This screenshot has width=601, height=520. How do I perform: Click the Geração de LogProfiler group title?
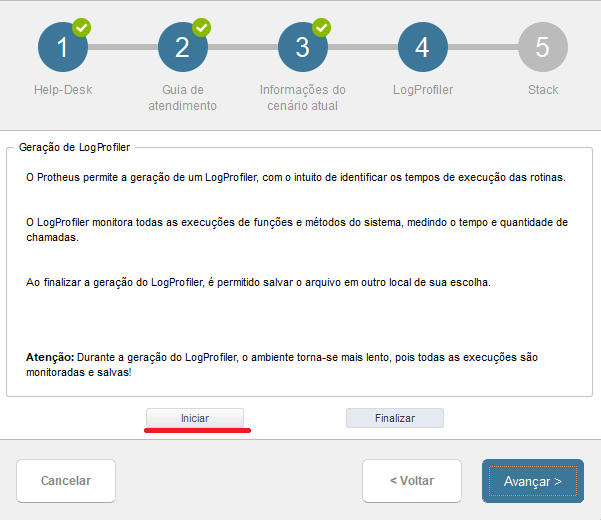pyautogui.click(x=74, y=147)
